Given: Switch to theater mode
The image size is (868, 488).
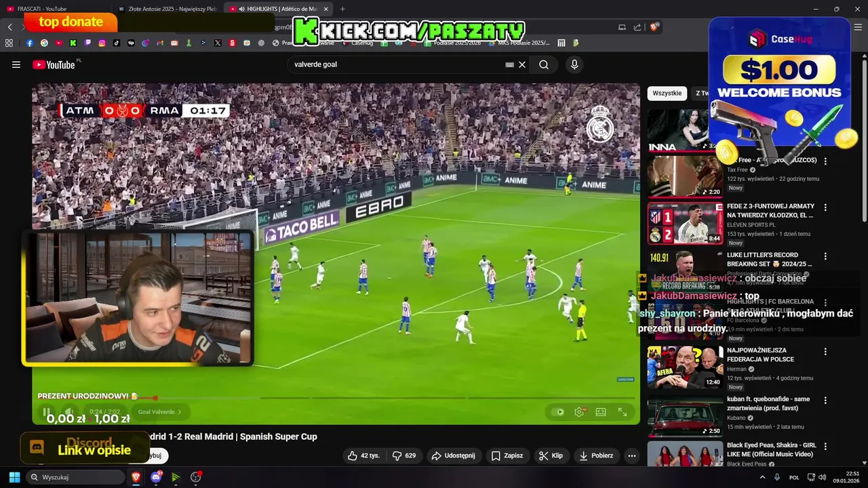Looking at the screenshot, I should (x=601, y=411).
